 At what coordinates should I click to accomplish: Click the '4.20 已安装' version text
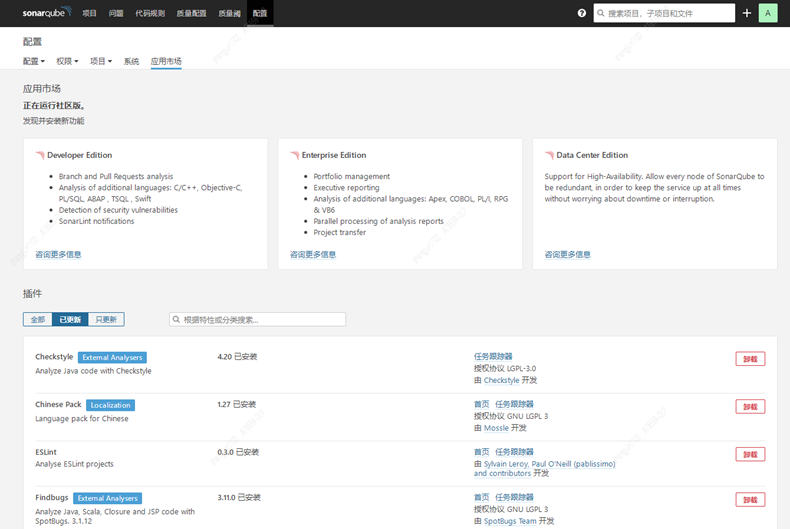(x=237, y=356)
